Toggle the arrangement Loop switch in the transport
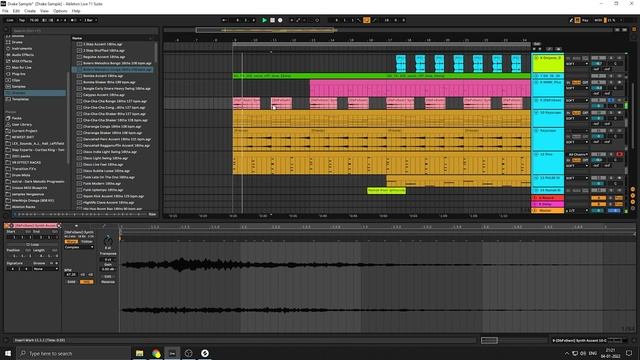Screen dimensions: 640x360 pyautogui.click(x=367, y=20)
